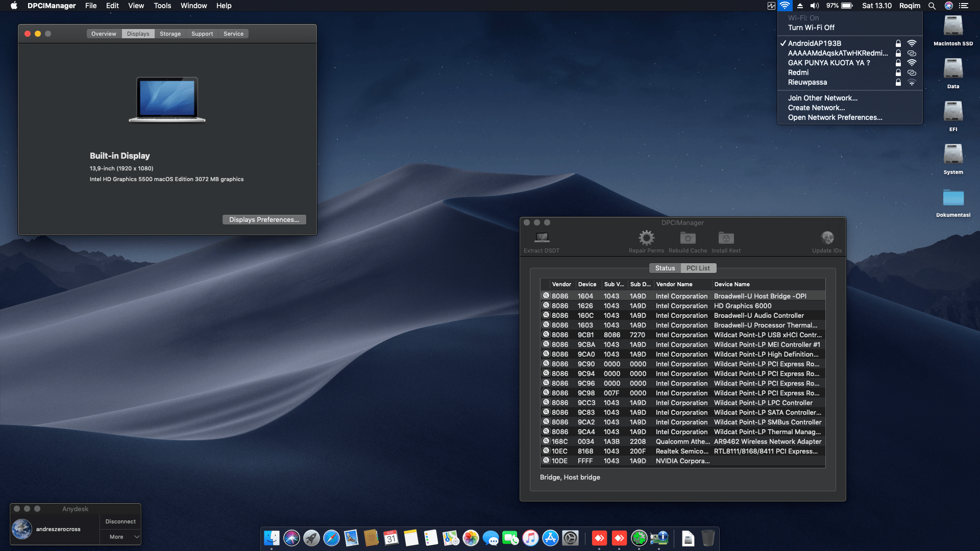Select Broadwell-U Audio Controller row

682,315
